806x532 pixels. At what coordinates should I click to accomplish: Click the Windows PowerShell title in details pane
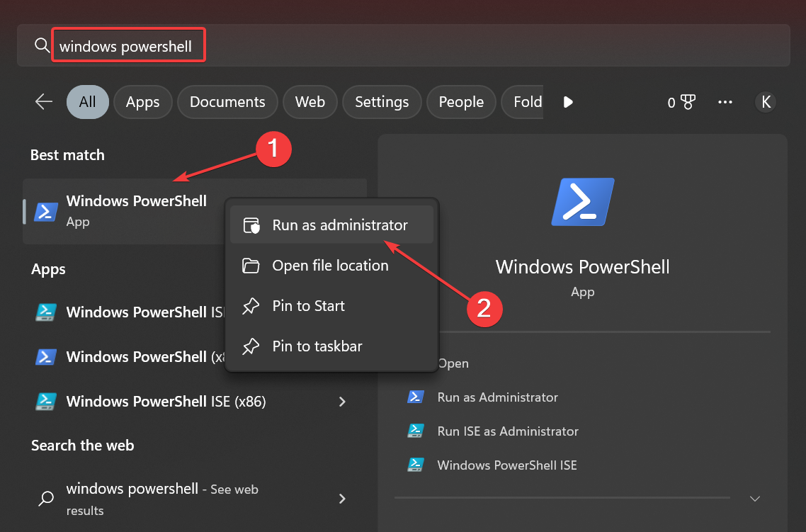click(582, 267)
